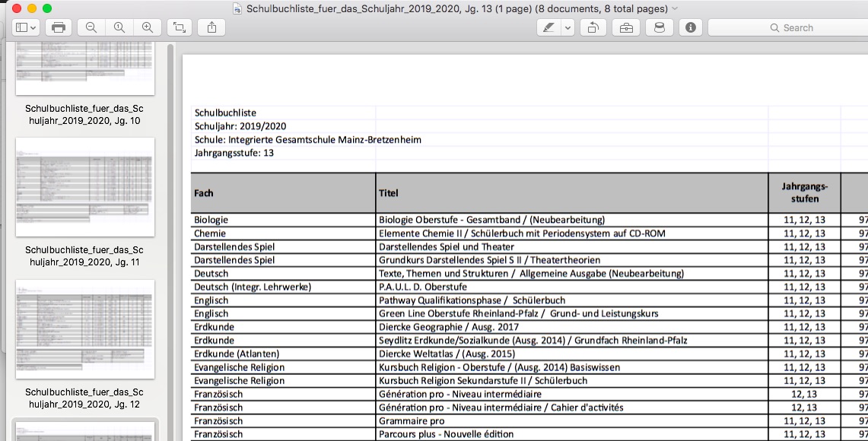Click the document icon in title bar
This screenshot has width=868, height=441.
(238, 9)
